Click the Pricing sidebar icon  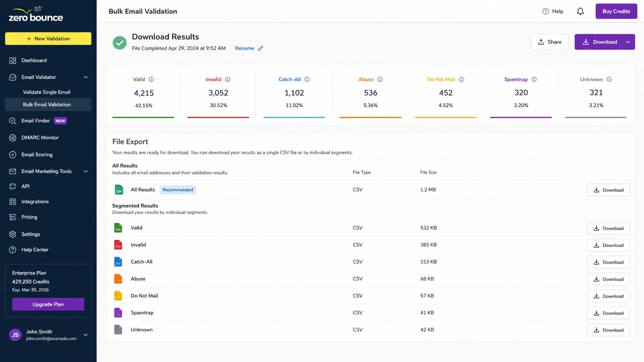[x=13, y=217]
